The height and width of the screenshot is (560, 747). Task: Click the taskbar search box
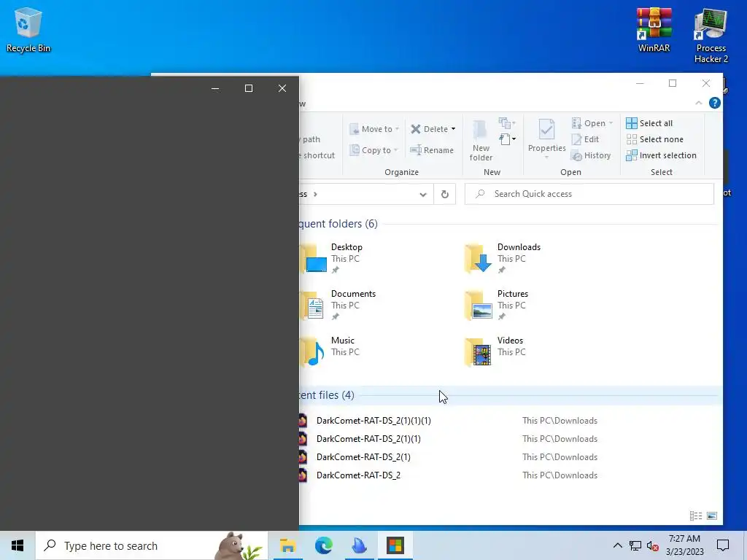(152, 545)
